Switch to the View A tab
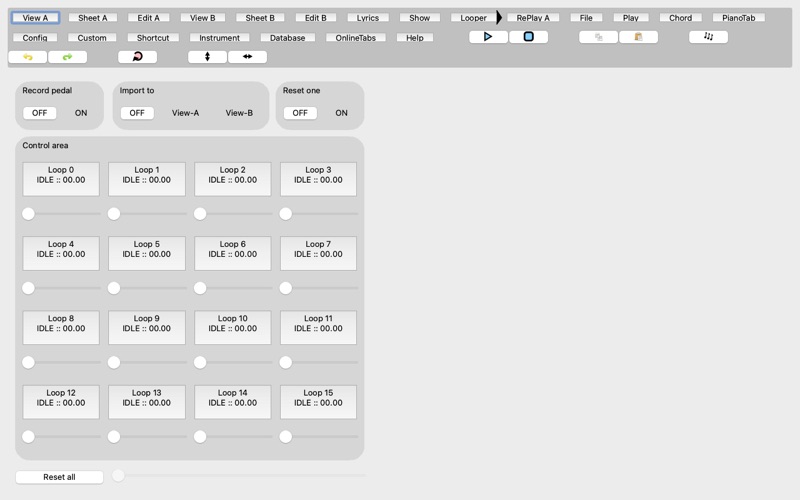The width and height of the screenshot is (800, 500). 35,18
